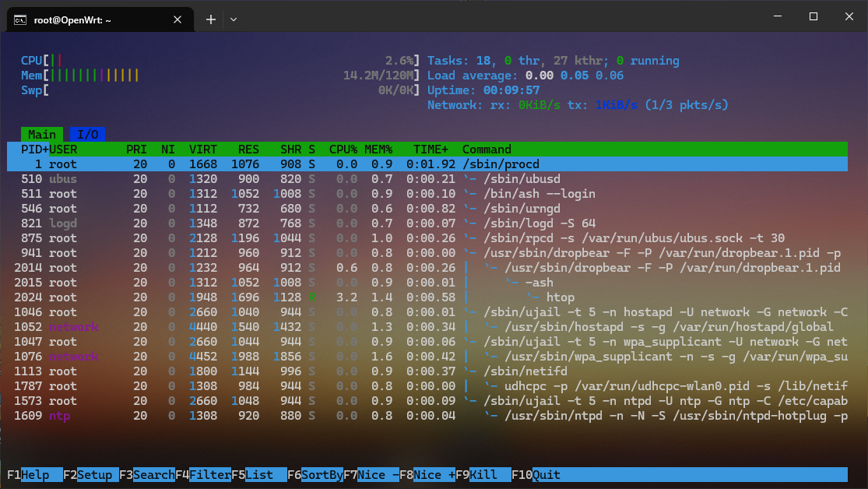This screenshot has height=489, width=868.
Task: Maximize the terminal window
Action: point(814,16)
